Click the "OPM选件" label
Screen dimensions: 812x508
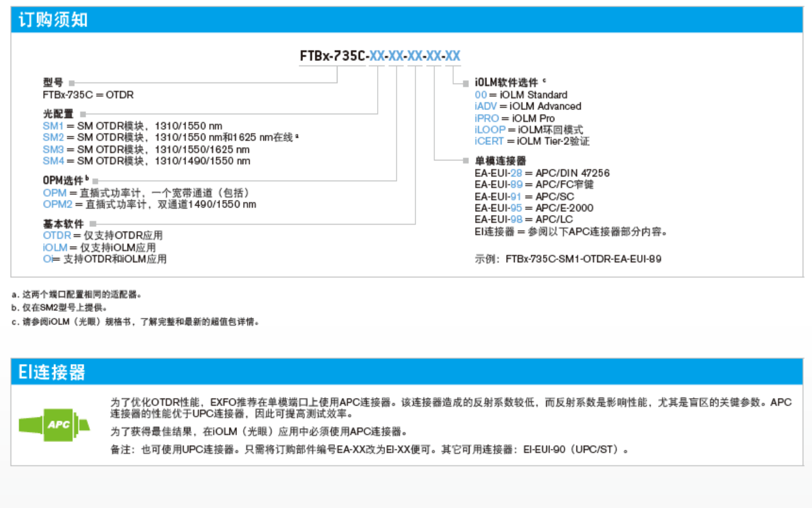coord(65,180)
